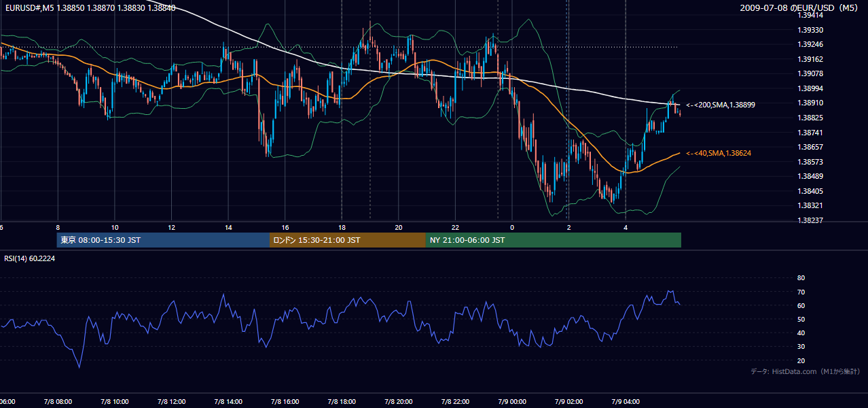
Task: Click price axis value 1.38489
Action: point(810,176)
